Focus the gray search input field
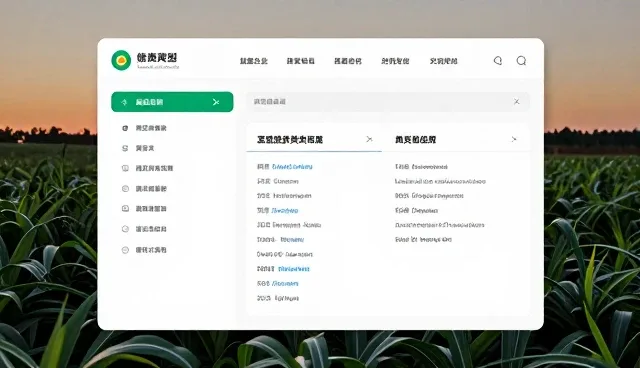The height and width of the screenshot is (368, 640). (x=388, y=102)
